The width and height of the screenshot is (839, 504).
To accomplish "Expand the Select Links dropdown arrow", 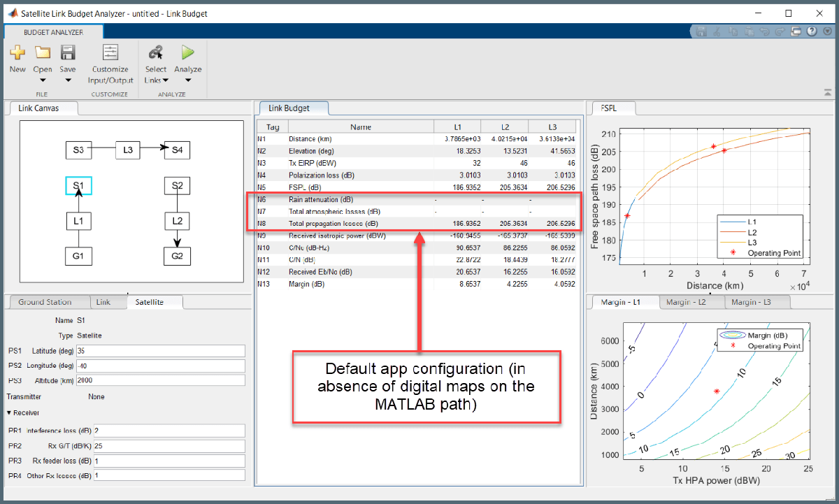I will click(x=166, y=80).
